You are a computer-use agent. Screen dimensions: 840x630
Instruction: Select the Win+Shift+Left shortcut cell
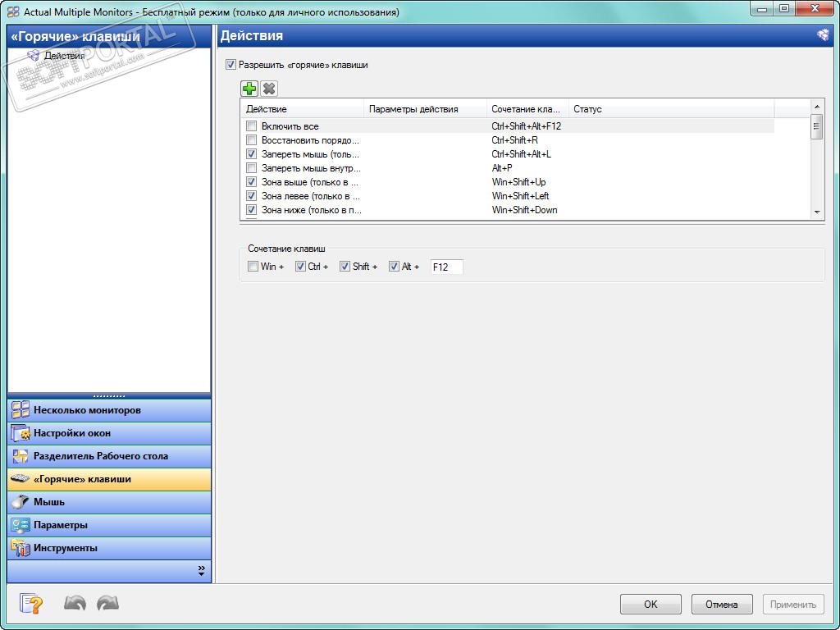pos(520,196)
